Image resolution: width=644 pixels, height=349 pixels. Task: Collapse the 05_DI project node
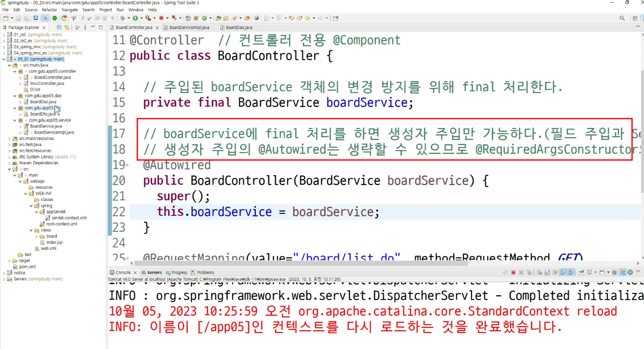[4, 59]
